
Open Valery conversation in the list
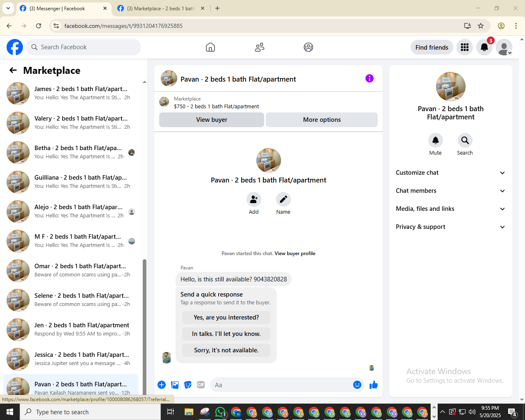pos(71,123)
